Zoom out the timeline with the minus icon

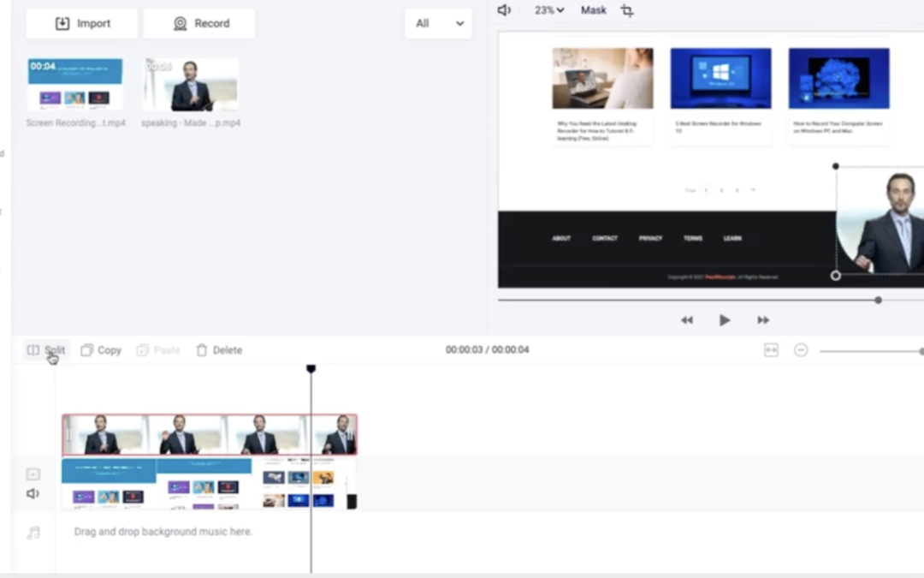click(x=801, y=350)
